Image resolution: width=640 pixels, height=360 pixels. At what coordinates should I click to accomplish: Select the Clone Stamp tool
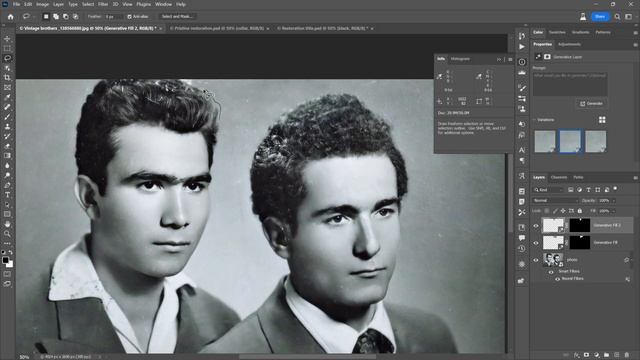tap(7, 127)
